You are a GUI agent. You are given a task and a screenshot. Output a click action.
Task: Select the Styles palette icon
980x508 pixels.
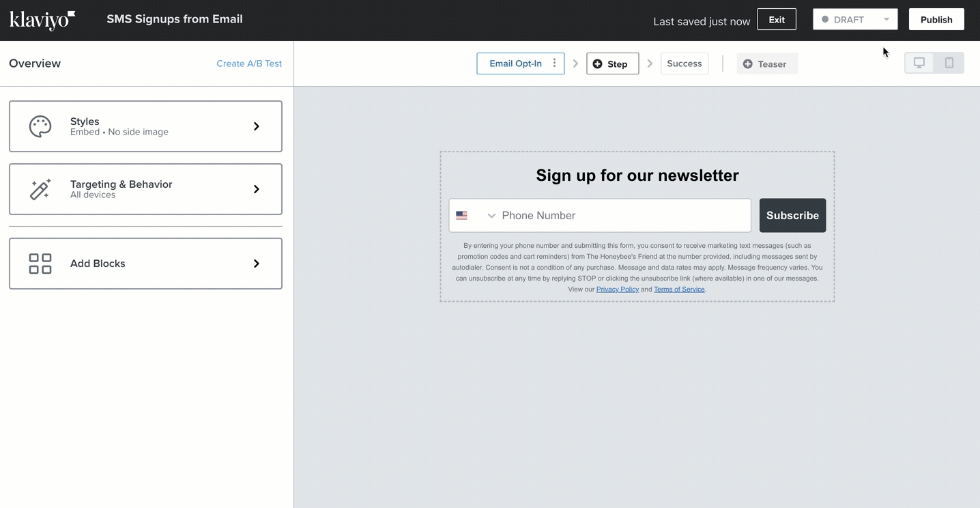[40, 126]
